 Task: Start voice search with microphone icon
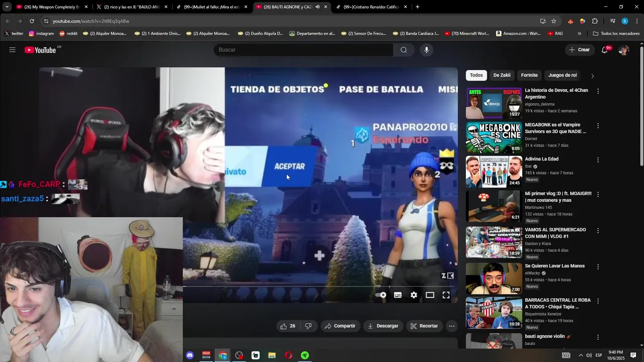pos(426,50)
